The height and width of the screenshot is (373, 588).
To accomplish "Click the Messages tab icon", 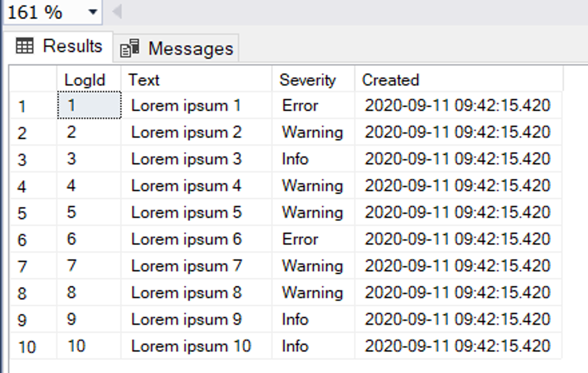I will [x=130, y=49].
